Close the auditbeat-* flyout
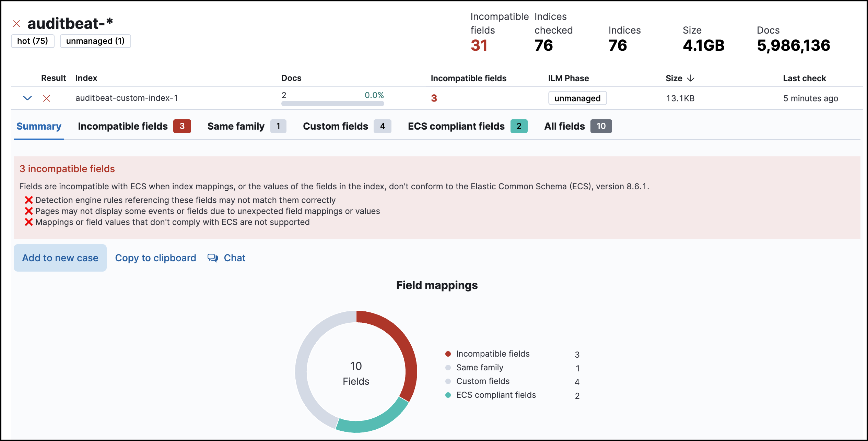 click(x=16, y=23)
